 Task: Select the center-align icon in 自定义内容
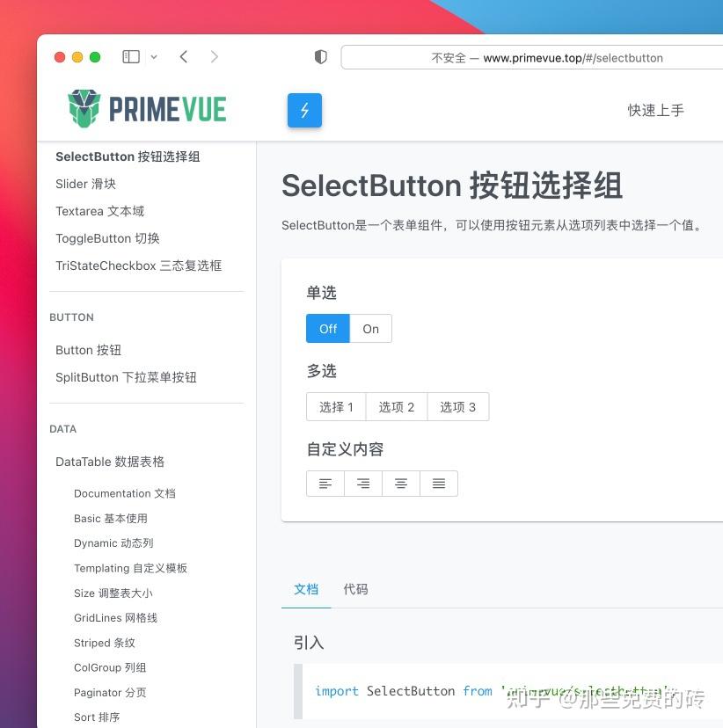[401, 483]
